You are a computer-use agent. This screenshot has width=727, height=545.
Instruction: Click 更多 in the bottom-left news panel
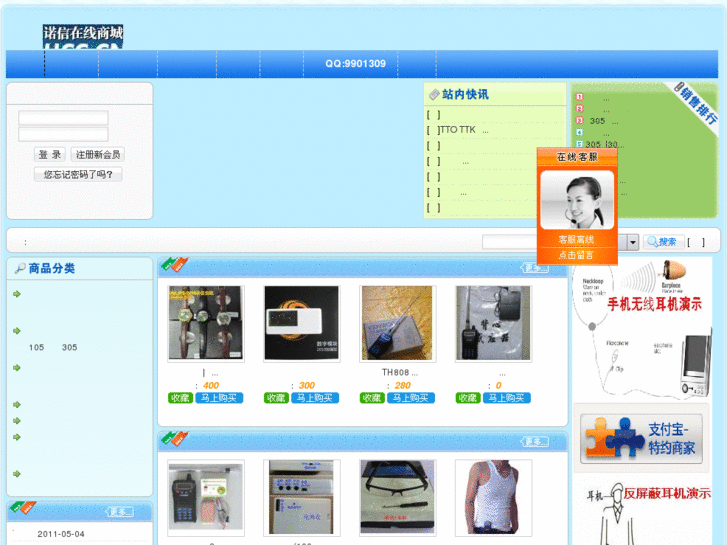point(120,512)
